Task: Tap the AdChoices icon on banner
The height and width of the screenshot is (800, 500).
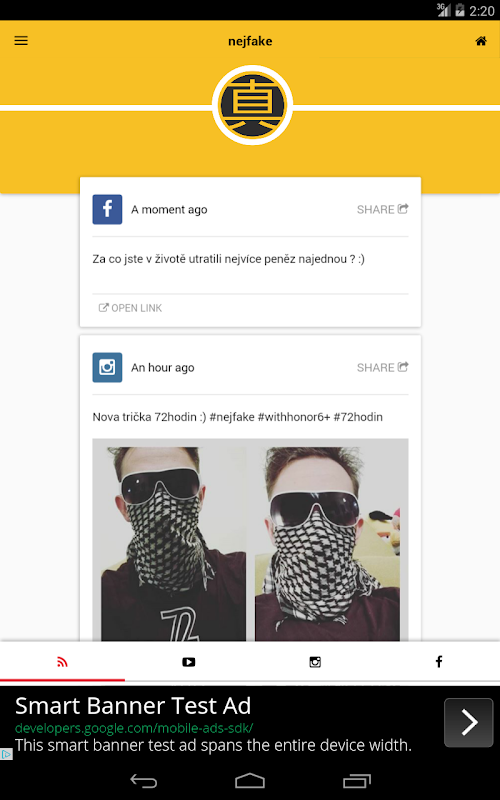Action: click(x=6, y=754)
